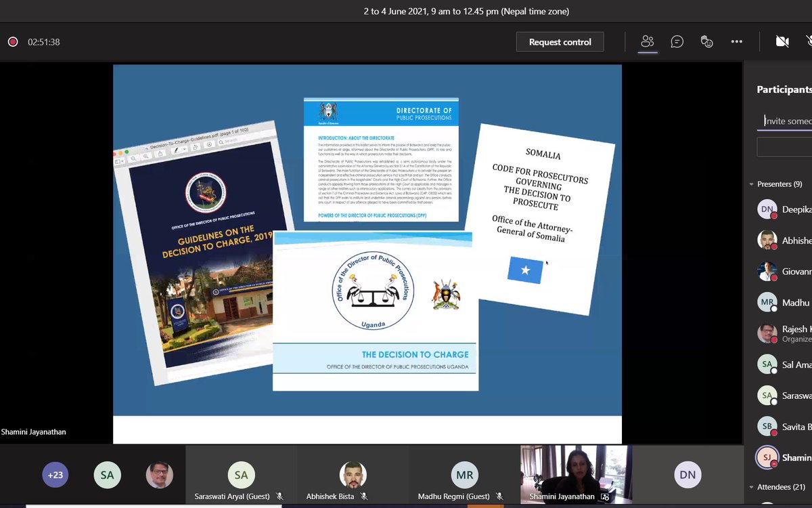Select Madhu in the presenters list
This screenshot has width=812, height=508.
tap(784, 303)
